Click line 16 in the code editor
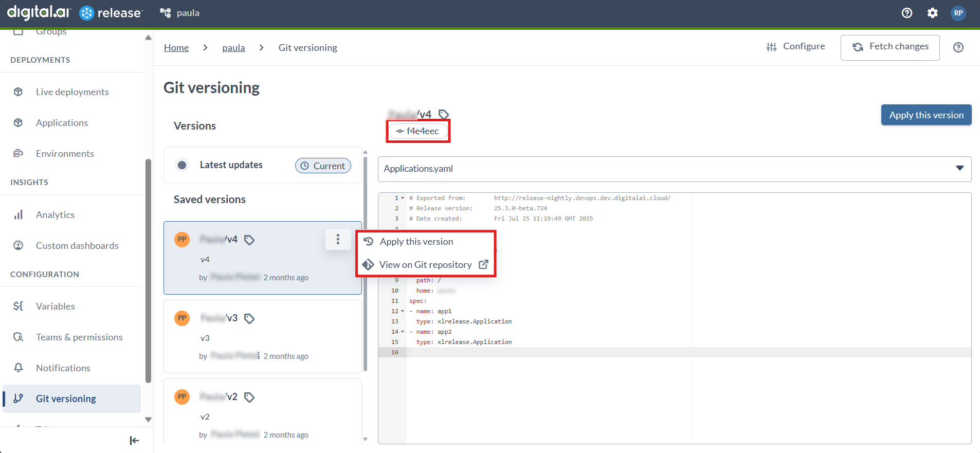 [x=675, y=352]
